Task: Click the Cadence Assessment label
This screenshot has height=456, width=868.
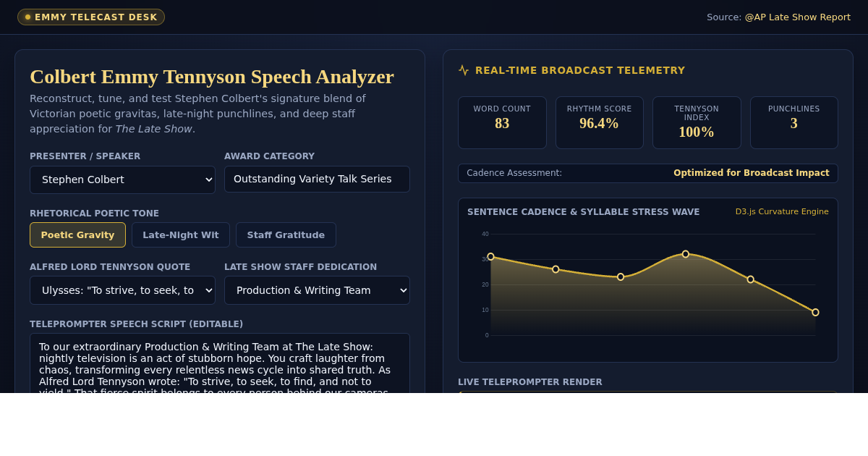Action: (514, 173)
